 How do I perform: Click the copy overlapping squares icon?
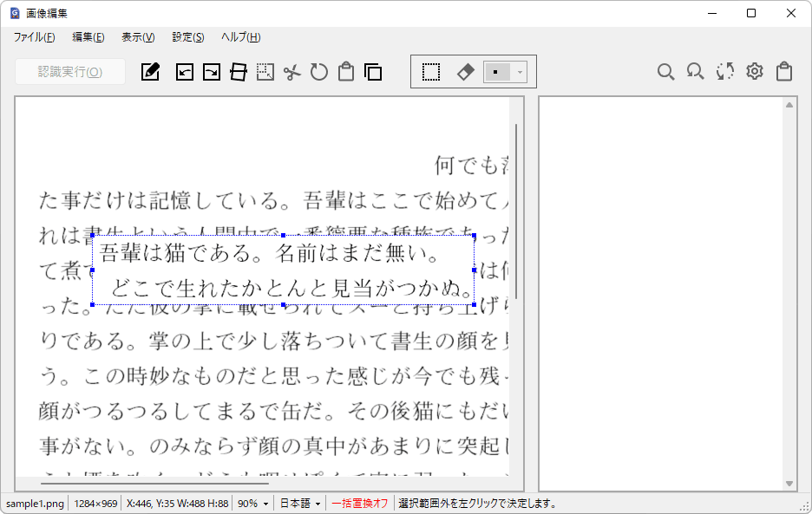pos(373,71)
